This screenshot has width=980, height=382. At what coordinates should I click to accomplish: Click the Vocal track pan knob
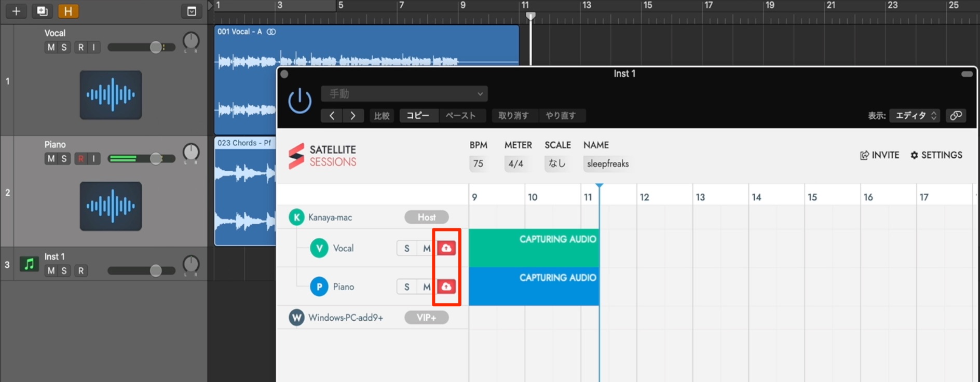[x=191, y=41]
